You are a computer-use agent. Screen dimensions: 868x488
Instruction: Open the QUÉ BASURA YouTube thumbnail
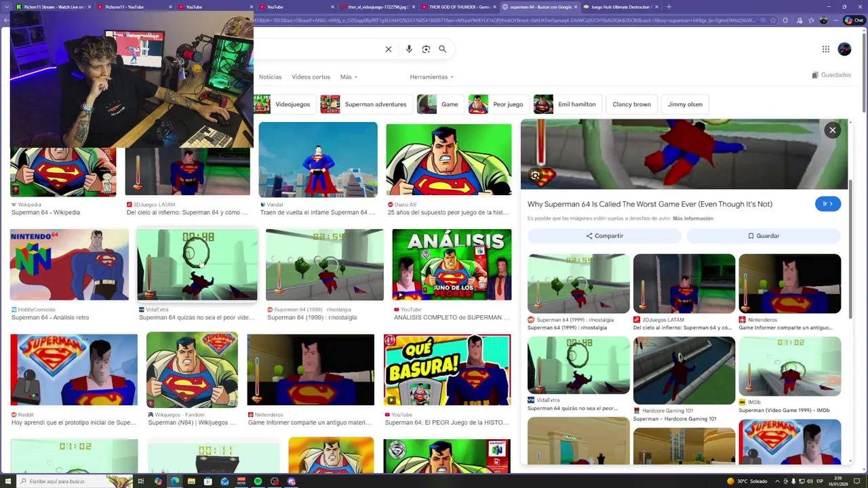(x=447, y=369)
